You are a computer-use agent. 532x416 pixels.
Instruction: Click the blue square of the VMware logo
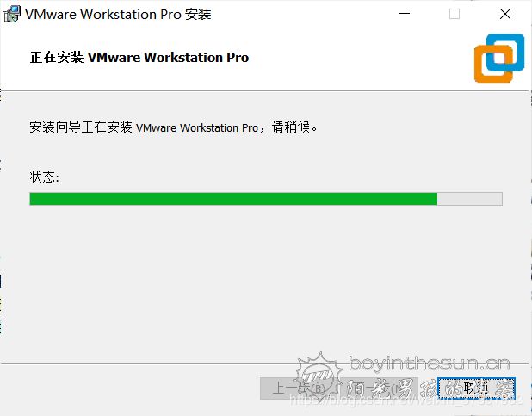coord(505,53)
